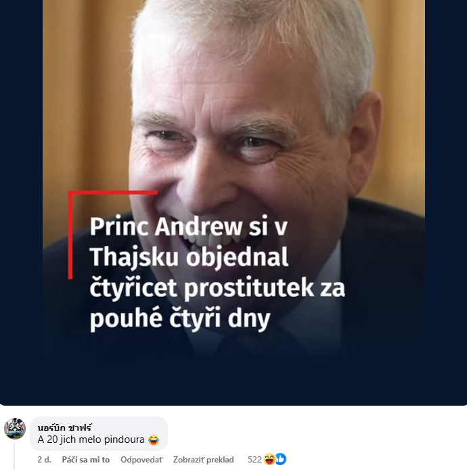Click the word "prostitutek" in the headline
Viewport: 467px width, 476px height.
click(x=249, y=288)
